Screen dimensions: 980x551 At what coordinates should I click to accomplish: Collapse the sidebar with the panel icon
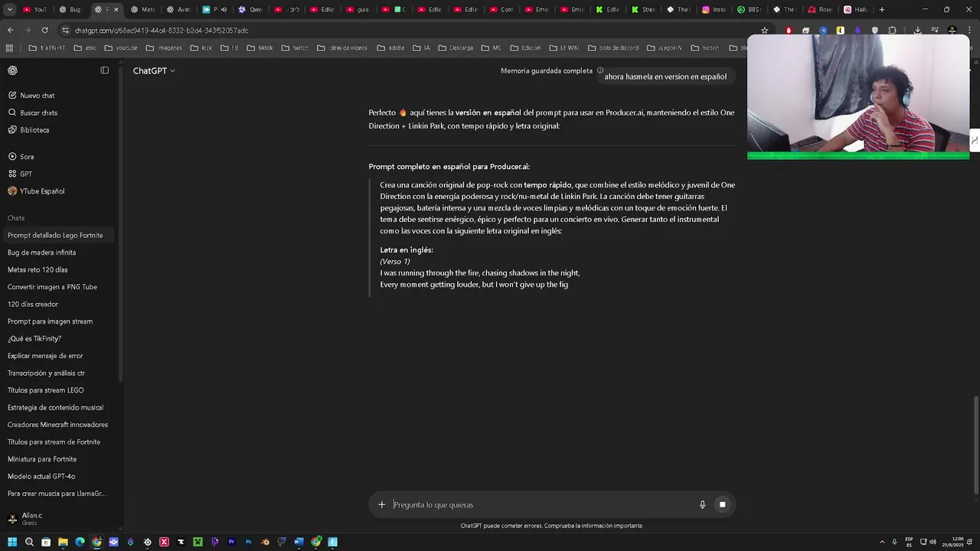coord(105,70)
